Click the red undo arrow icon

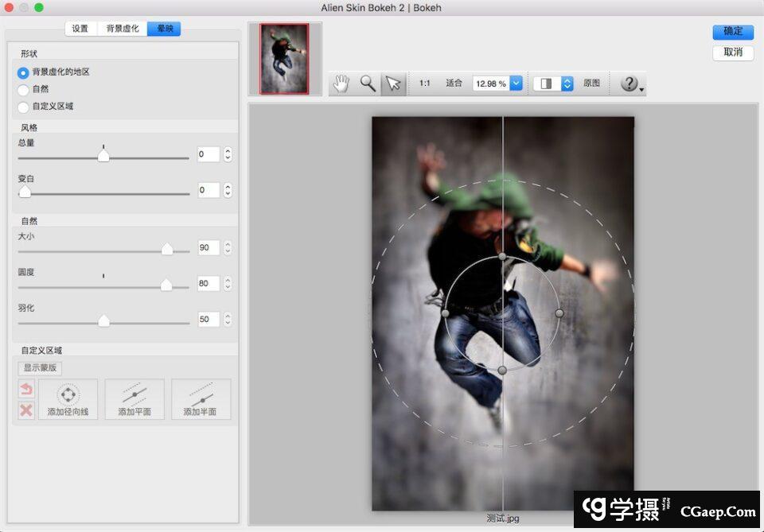pos(26,390)
